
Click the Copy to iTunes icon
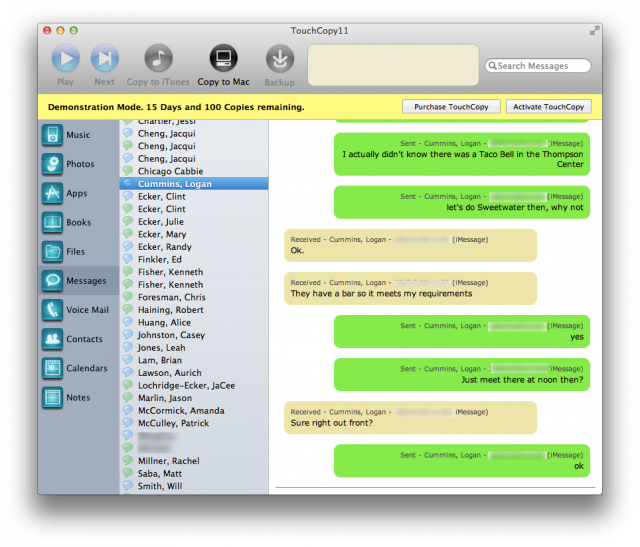pyautogui.click(x=158, y=58)
